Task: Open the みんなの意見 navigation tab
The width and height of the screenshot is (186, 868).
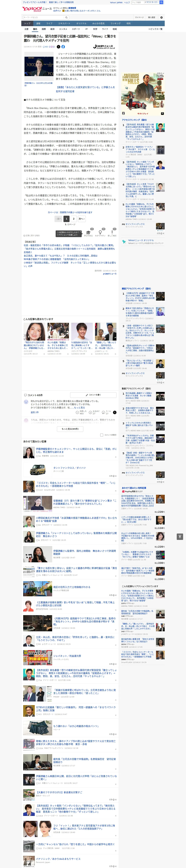Action: (98, 24)
